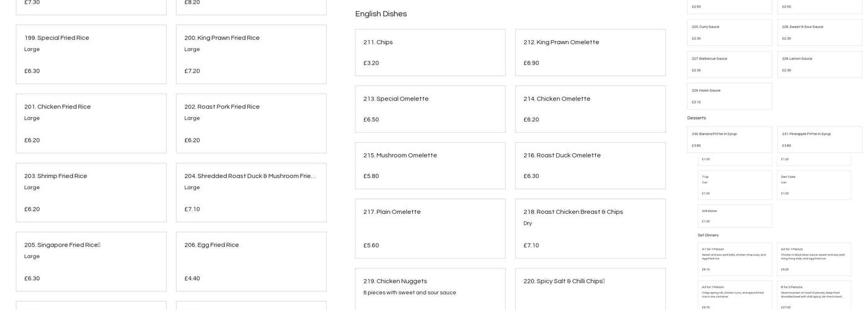Choose the Diet Coke can item
Screen dimensions: 868x310
(x=814, y=185)
